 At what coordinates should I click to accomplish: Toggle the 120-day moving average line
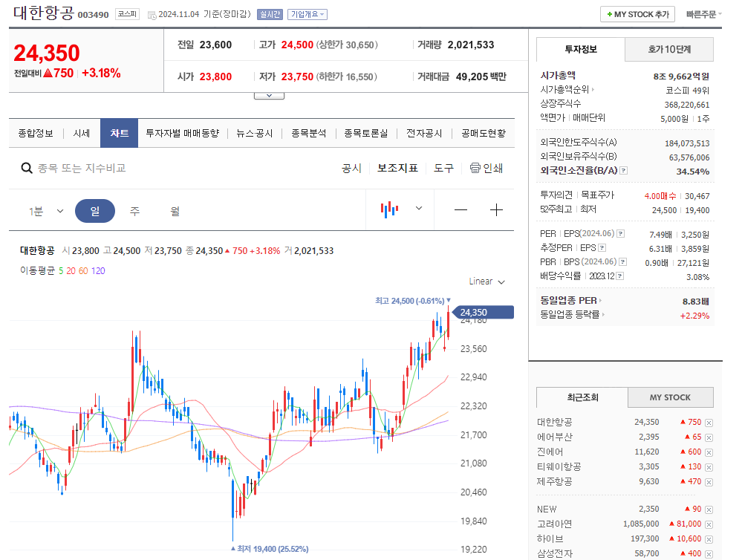[x=98, y=271]
